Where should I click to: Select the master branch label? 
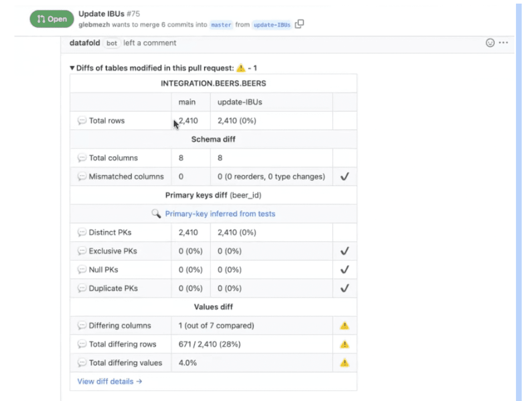click(x=221, y=25)
